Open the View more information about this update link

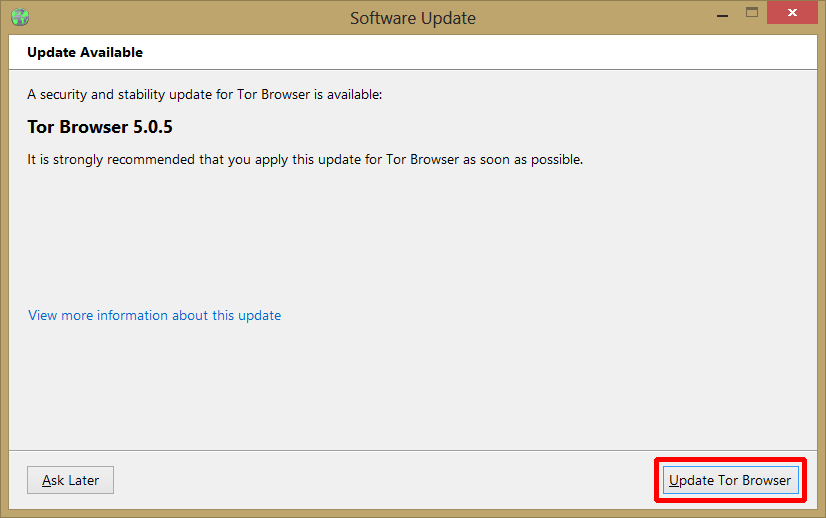[154, 315]
